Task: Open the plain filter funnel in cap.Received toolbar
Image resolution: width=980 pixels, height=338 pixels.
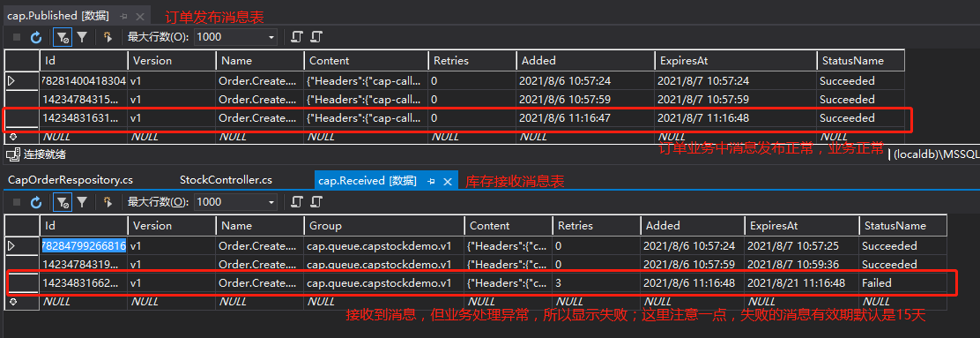Action: (82, 201)
